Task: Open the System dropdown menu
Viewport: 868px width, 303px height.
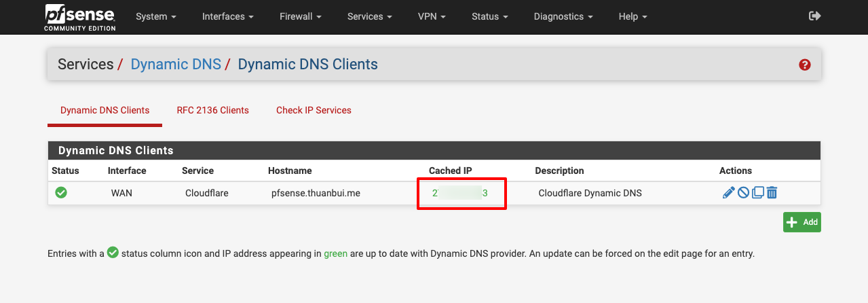Action: tap(156, 16)
